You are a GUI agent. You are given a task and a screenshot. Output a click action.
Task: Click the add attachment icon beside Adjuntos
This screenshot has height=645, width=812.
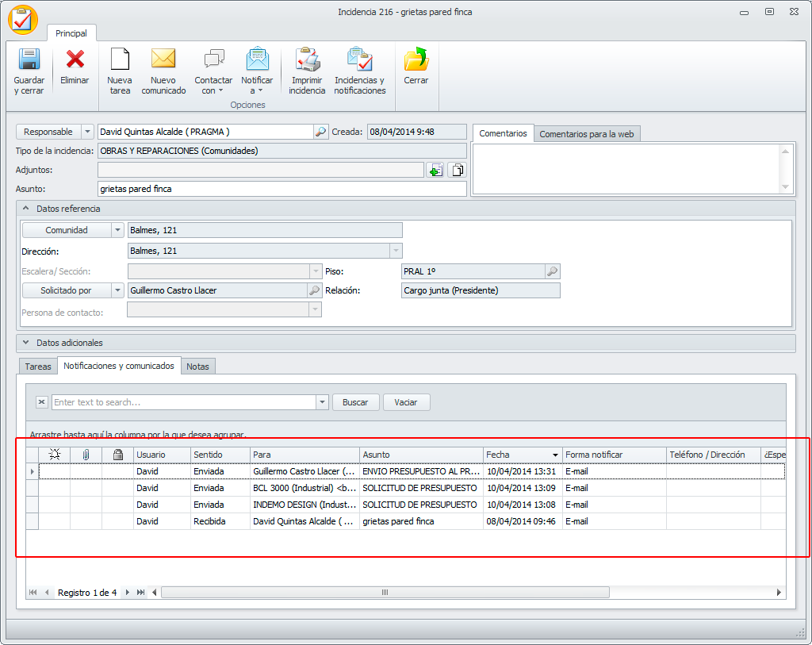[435, 170]
